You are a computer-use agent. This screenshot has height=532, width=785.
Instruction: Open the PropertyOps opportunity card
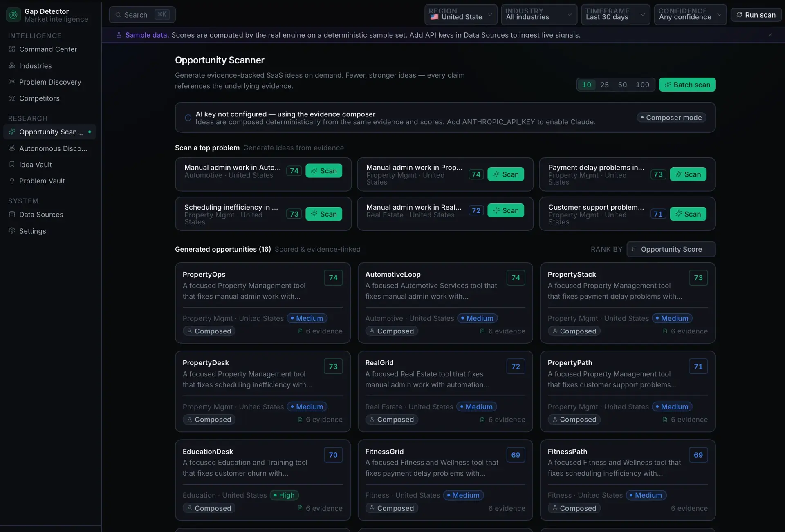(x=262, y=303)
